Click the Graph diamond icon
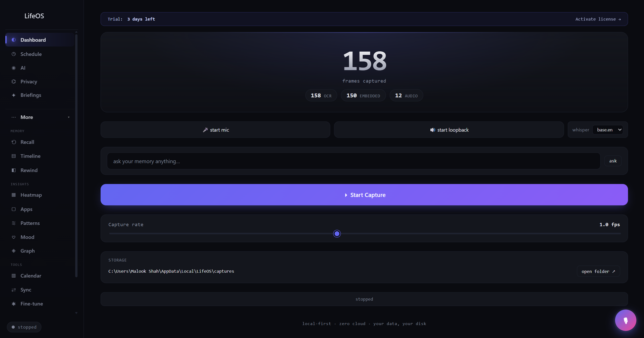The image size is (644, 338). click(14, 251)
